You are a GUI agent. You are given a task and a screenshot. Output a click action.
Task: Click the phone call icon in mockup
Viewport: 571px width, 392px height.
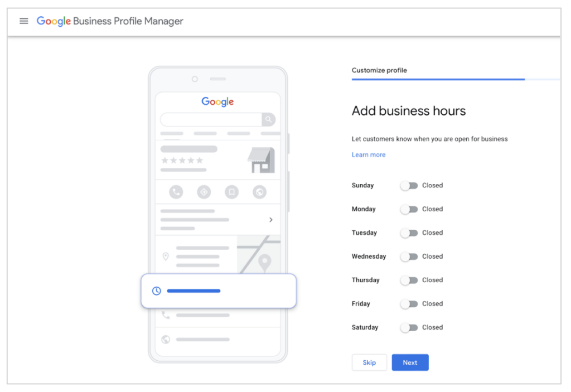tap(176, 192)
